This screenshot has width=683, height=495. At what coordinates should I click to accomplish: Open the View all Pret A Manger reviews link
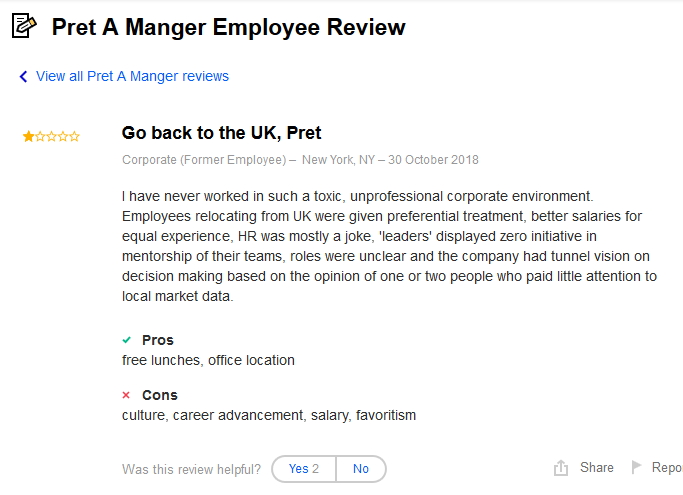click(x=132, y=76)
